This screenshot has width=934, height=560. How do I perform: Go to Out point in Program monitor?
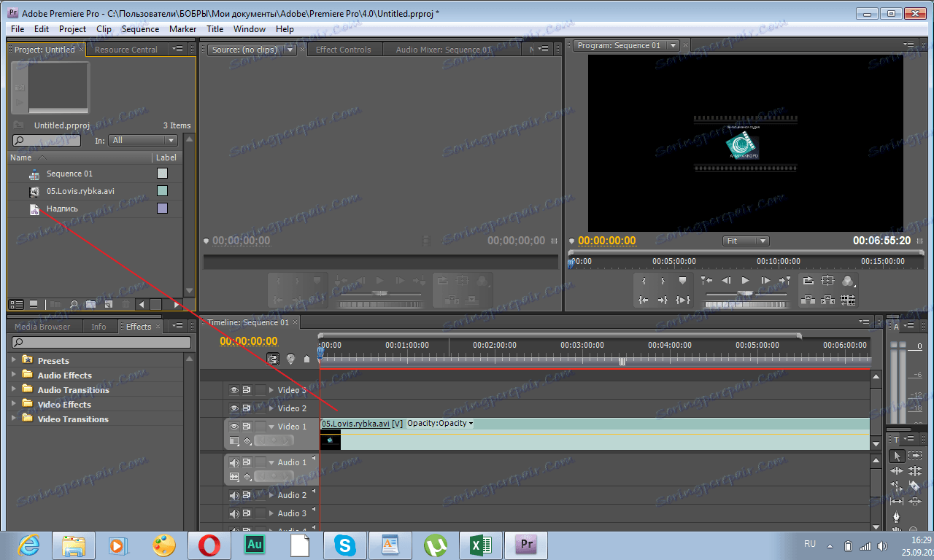click(x=663, y=300)
